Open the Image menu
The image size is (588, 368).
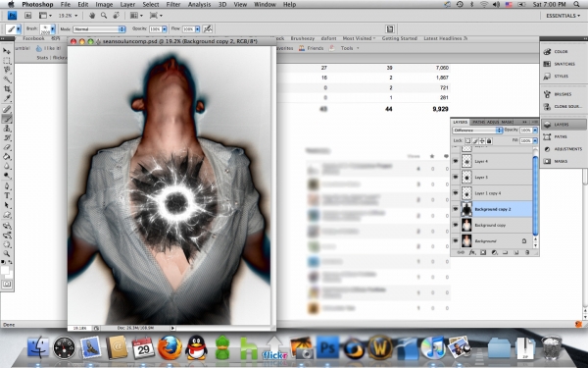tap(104, 5)
